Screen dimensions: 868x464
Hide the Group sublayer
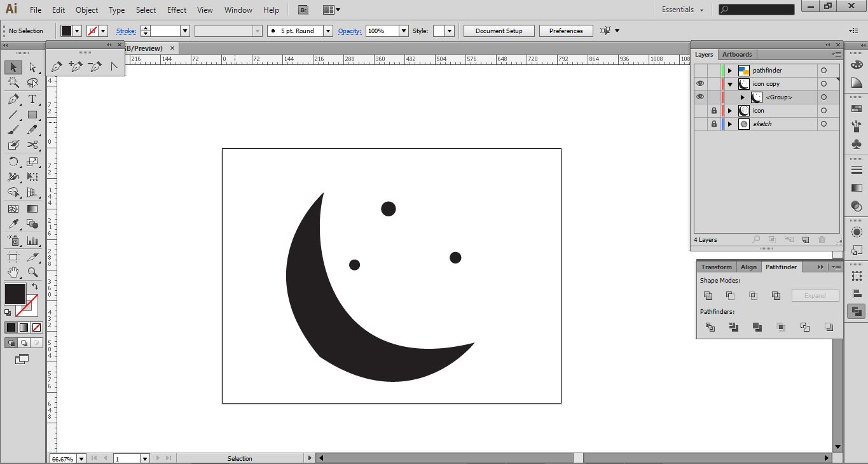click(700, 97)
